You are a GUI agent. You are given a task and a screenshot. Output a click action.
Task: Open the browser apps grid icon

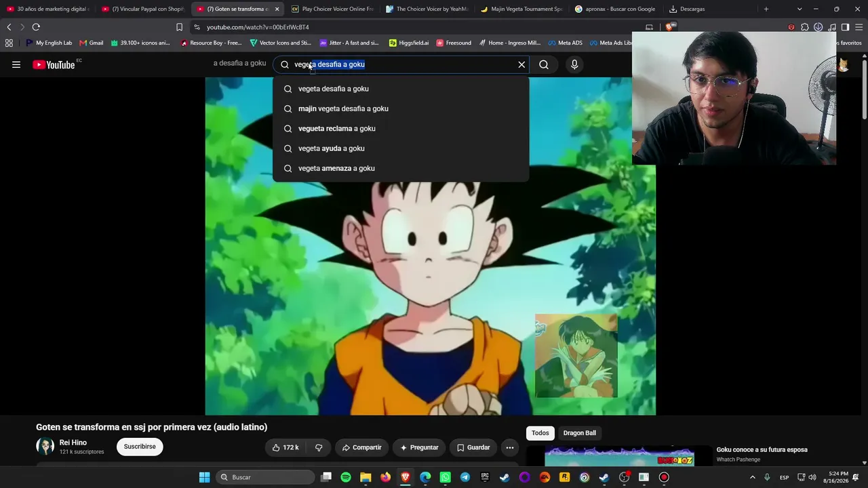point(9,43)
